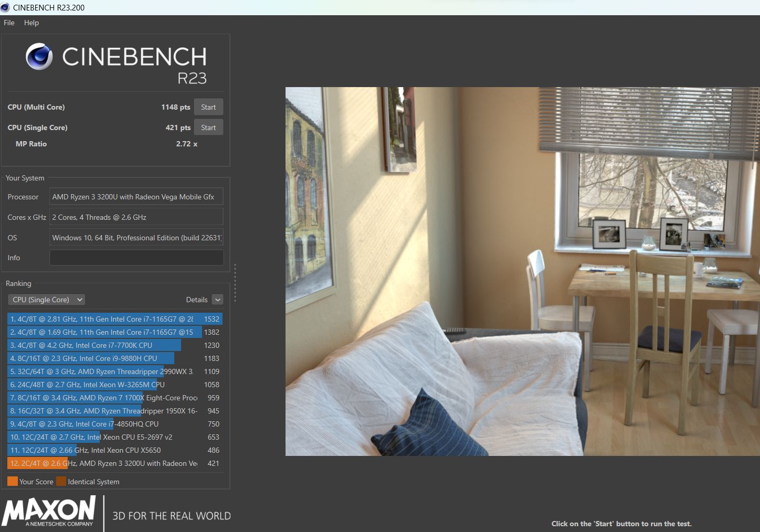Click the orange Your Score legend swatch
The width and height of the screenshot is (760, 532).
coord(13,481)
